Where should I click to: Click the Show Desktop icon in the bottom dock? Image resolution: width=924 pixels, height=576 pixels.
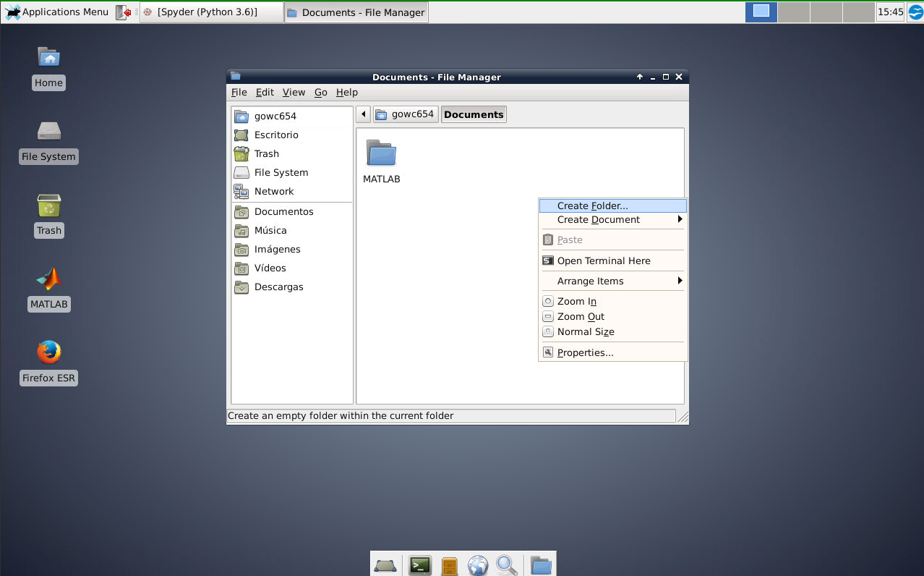385,565
